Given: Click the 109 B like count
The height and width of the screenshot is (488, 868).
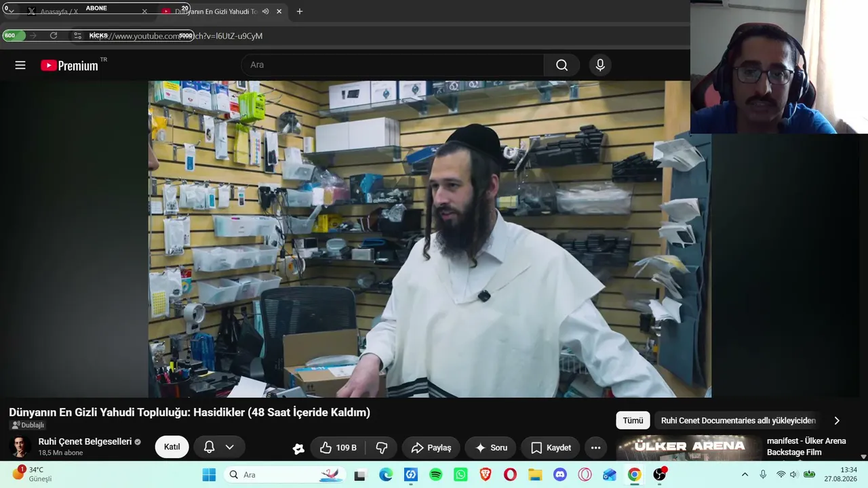Looking at the screenshot, I should (x=346, y=448).
